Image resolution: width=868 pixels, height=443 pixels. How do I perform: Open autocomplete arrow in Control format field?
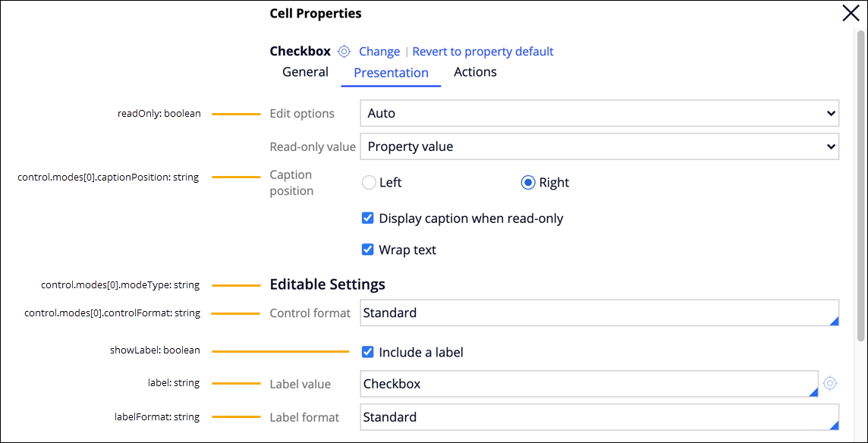coord(834,321)
